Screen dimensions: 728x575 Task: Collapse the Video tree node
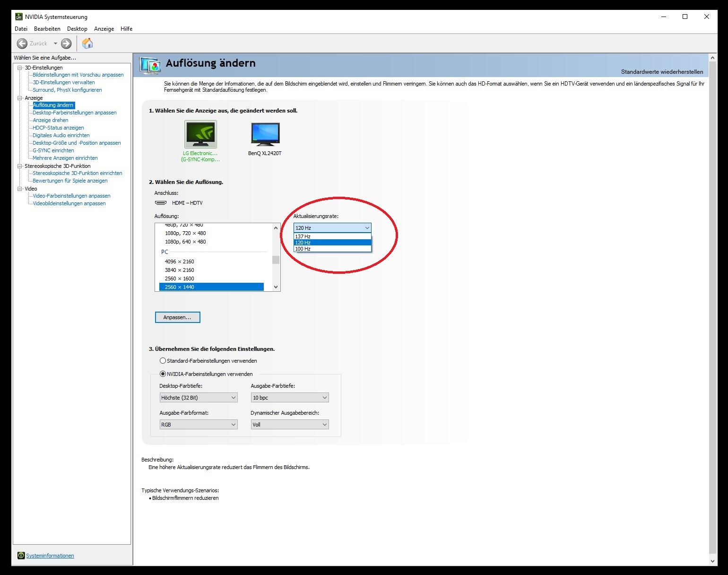[20, 189]
